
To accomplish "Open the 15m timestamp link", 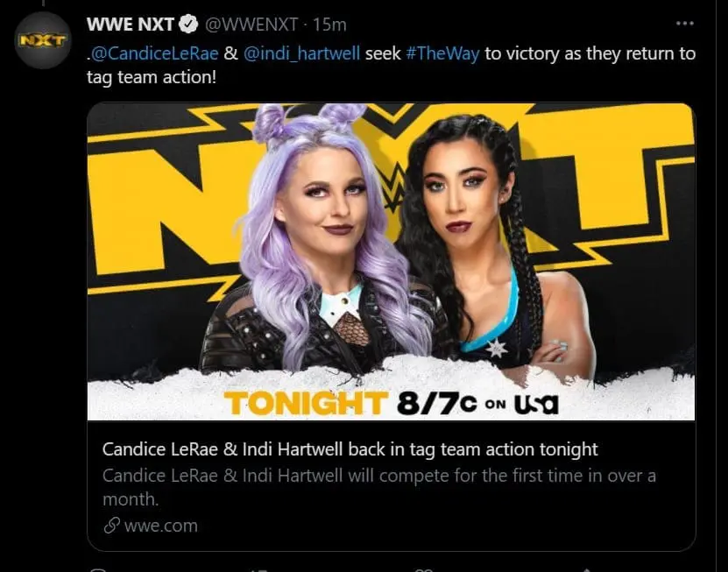I will click(x=329, y=25).
